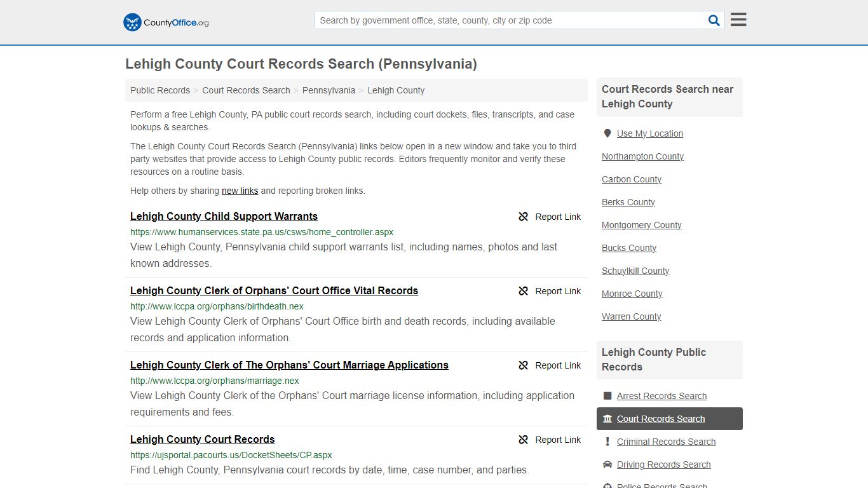
Task: Click 'Court Records Search near Lehigh County' heading
Action: point(669,97)
